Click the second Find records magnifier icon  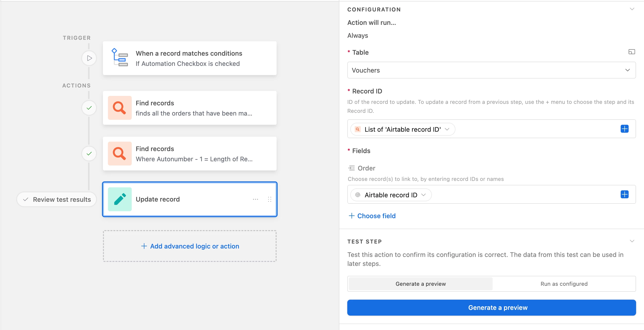[120, 154]
